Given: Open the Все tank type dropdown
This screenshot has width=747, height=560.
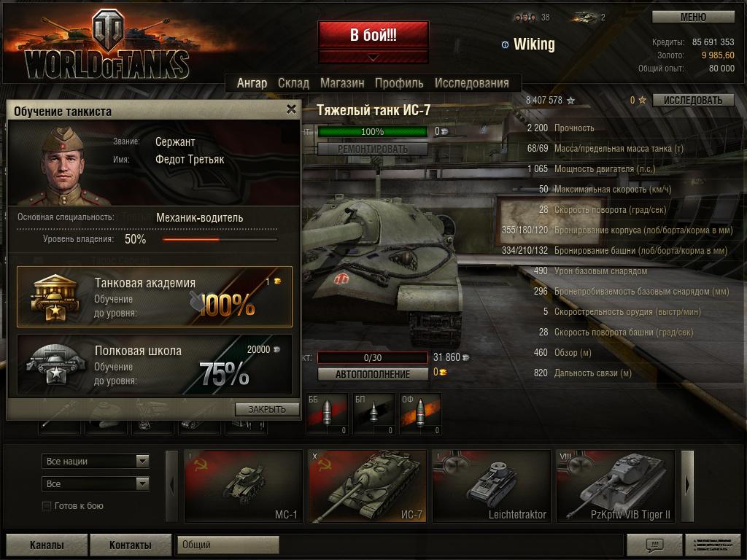Looking at the screenshot, I should (96, 484).
